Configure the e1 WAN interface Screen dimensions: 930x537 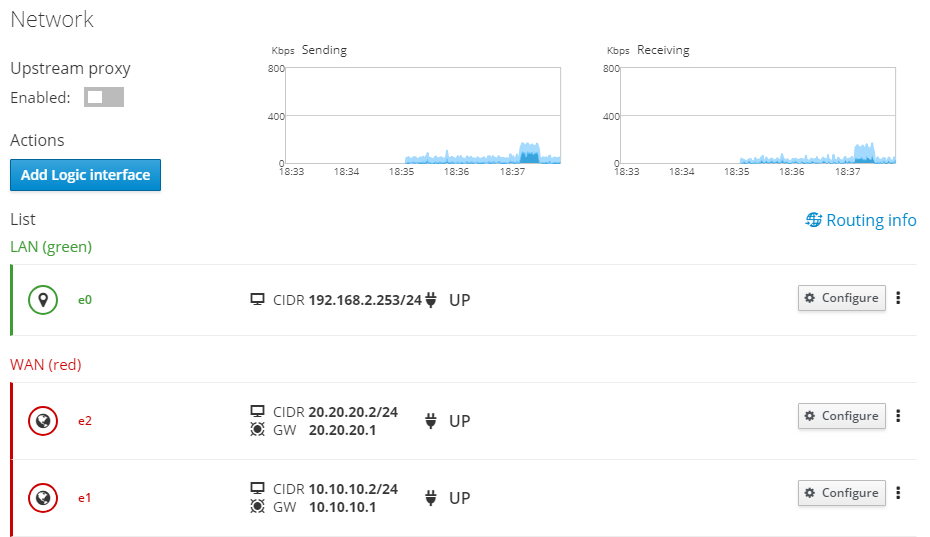[x=842, y=492]
